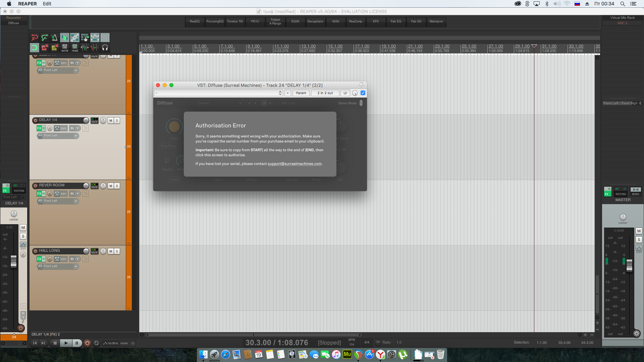The height and width of the screenshot is (362, 644).
Task: Click the headphones icon in toolbar
Action: point(105,48)
